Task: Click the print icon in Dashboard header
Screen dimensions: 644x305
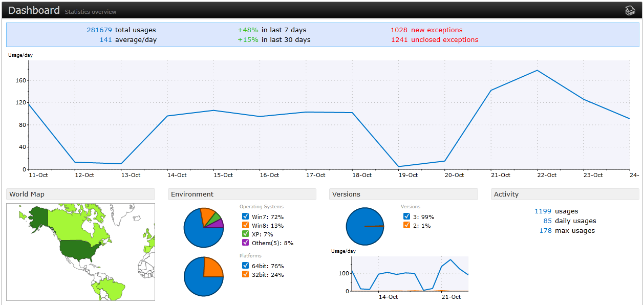Action: tap(630, 11)
